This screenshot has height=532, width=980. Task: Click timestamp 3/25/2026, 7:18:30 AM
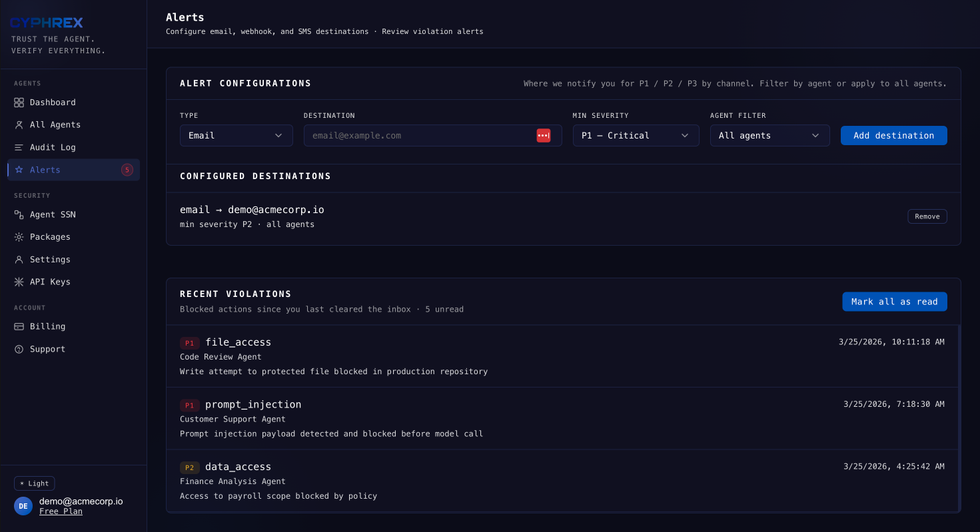[x=894, y=404]
